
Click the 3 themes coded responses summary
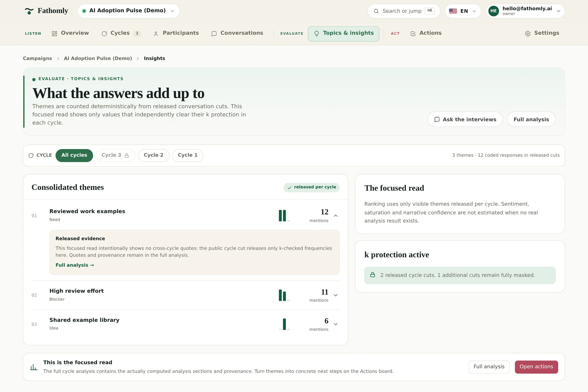pyautogui.click(x=506, y=155)
